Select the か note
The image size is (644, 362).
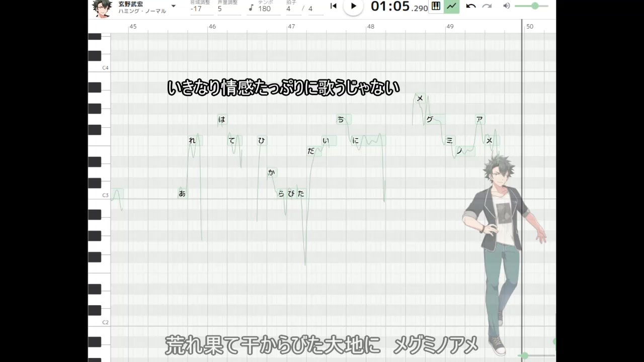point(272,172)
